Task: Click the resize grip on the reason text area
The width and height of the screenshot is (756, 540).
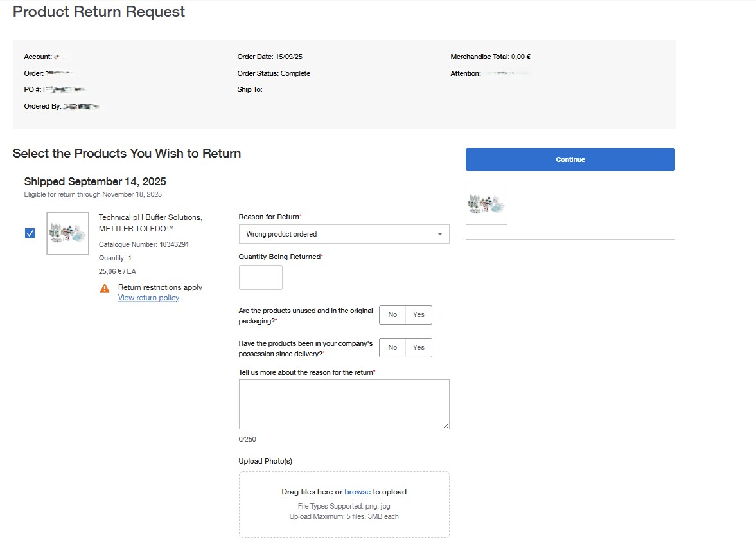Action: pos(446,425)
